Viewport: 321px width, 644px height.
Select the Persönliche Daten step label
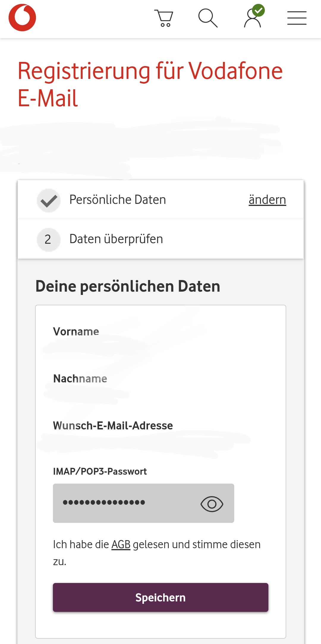(117, 200)
